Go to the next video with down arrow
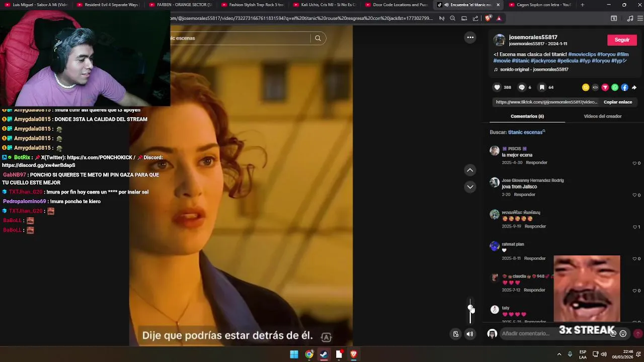The height and width of the screenshot is (362, 644). [470, 187]
